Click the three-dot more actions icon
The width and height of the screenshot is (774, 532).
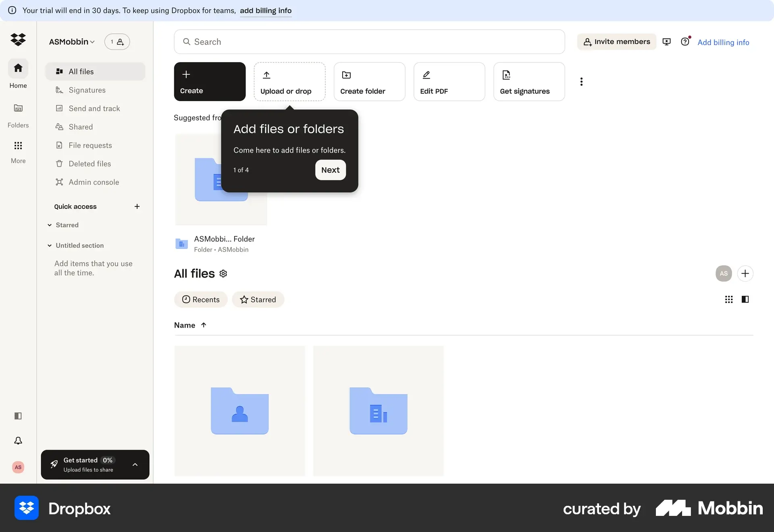point(581,81)
